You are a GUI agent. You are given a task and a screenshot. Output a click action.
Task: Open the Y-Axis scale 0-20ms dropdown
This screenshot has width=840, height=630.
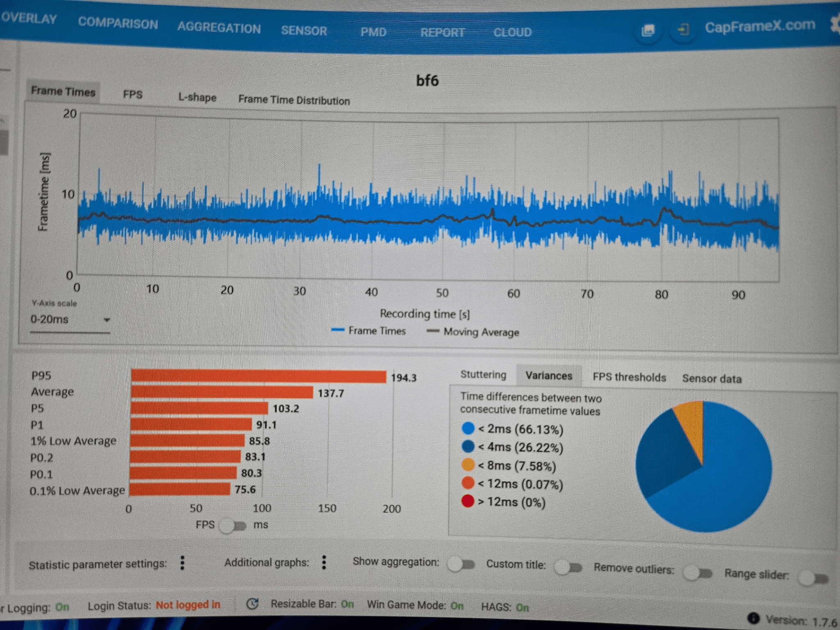pos(70,320)
